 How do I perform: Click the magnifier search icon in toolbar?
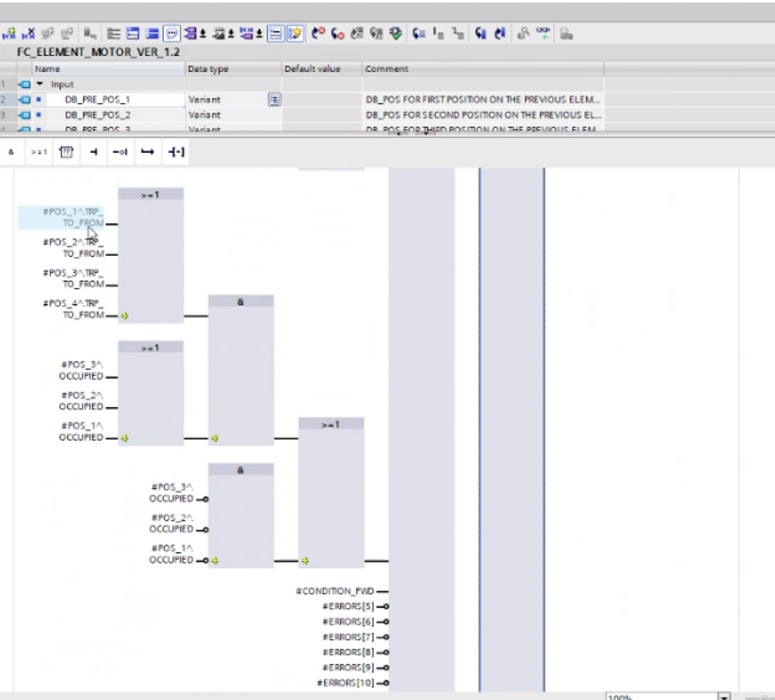(x=523, y=33)
